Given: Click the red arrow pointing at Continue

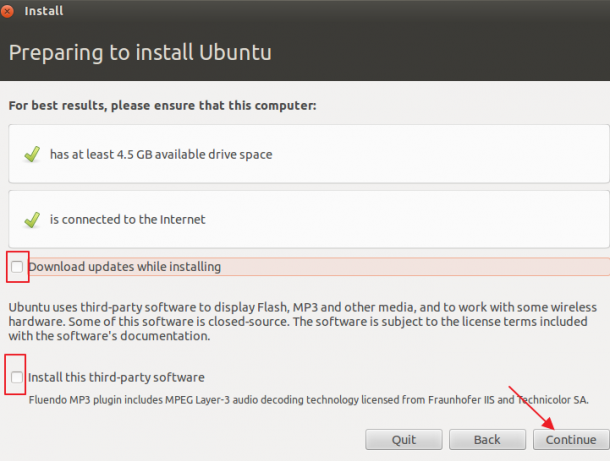Looking at the screenshot, I should pyautogui.click(x=531, y=407).
